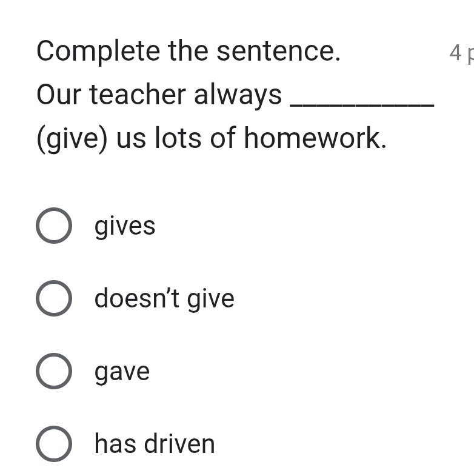Click the "gives" answer label text
The image size is (474, 476).
[x=125, y=226]
